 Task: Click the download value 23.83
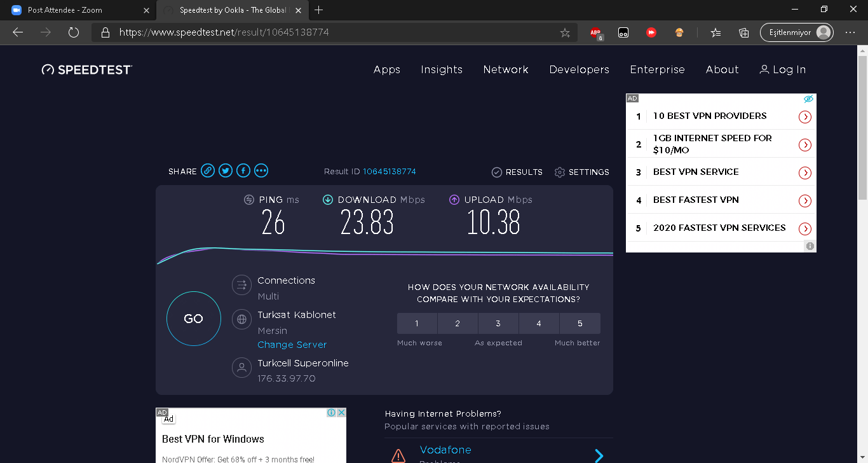367,223
